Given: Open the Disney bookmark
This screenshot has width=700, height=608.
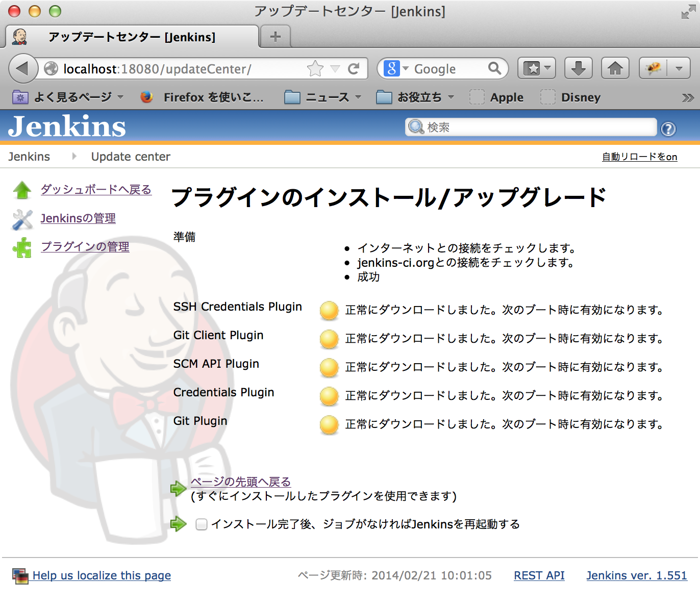Looking at the screenshot, I should [x=570, y=97].
